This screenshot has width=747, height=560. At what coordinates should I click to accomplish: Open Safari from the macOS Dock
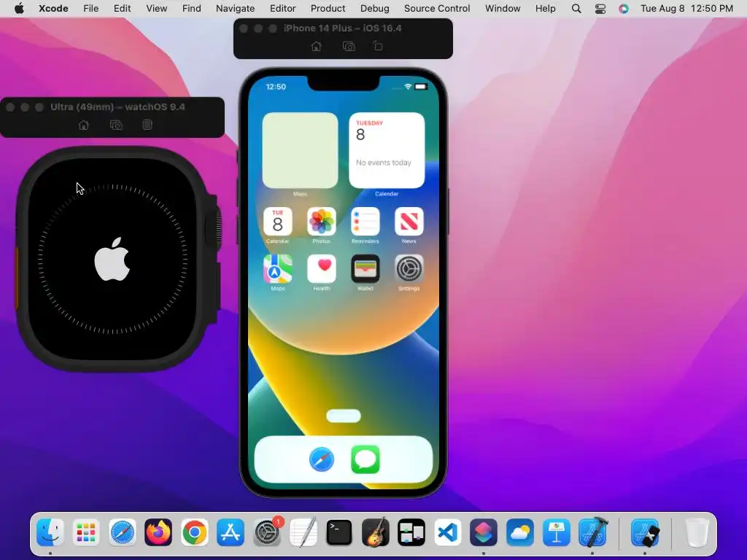(x=123, y=532)
